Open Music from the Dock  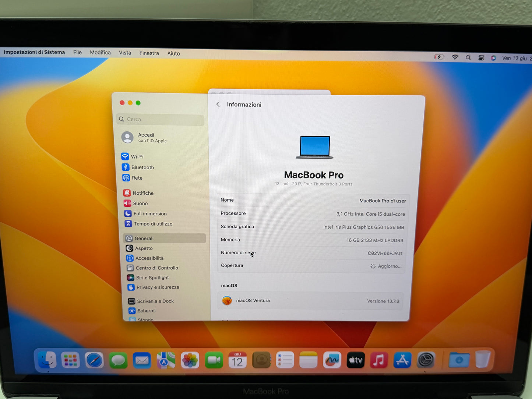379,360
